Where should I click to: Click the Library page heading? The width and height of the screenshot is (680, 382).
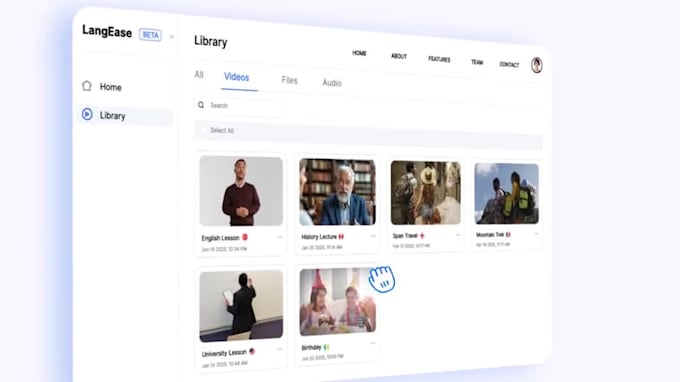tap(211, 42)
